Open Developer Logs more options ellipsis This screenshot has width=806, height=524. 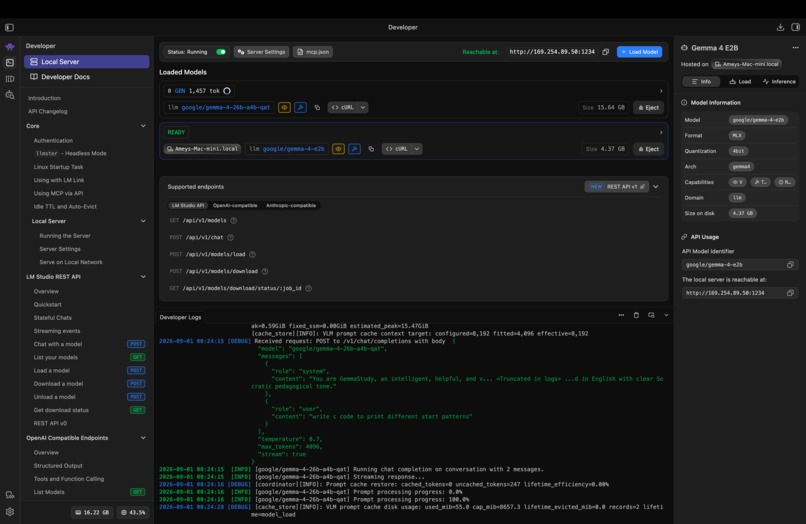pyautogui.click(x=621, y=315)
